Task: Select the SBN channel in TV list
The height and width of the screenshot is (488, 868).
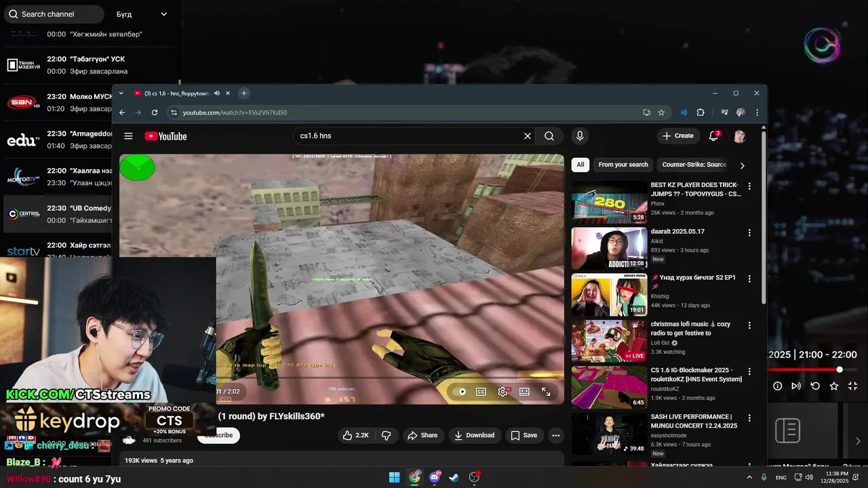Action: 58,103
